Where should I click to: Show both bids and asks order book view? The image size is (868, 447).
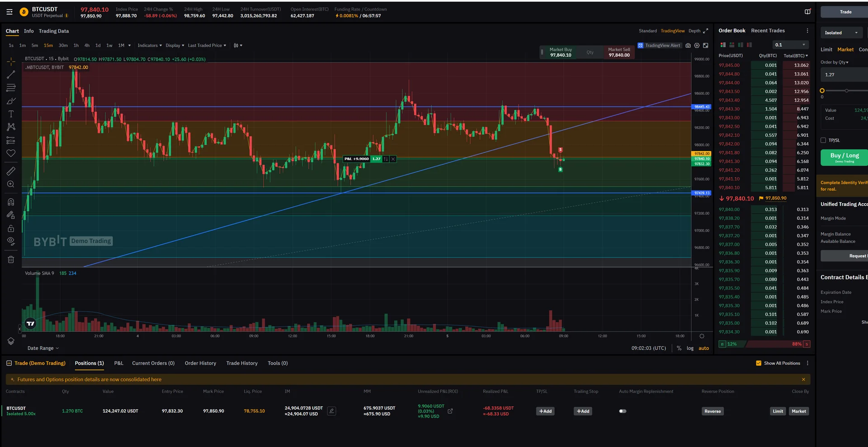coord(723,45)
